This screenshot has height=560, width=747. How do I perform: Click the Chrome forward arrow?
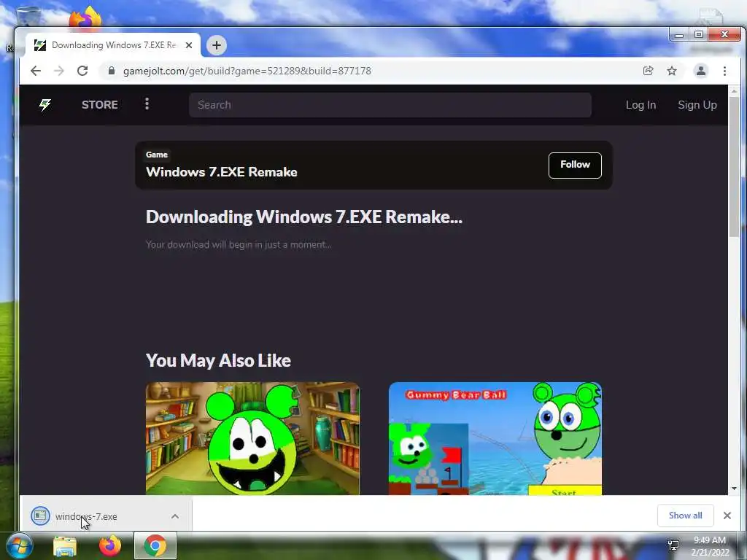(59, 71)
